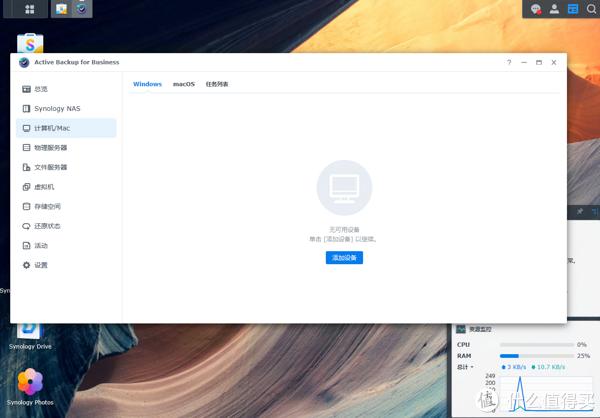Toggle the widgets panel icon
Viewport: 600px width, 418px height.
(x=573, y=9)
